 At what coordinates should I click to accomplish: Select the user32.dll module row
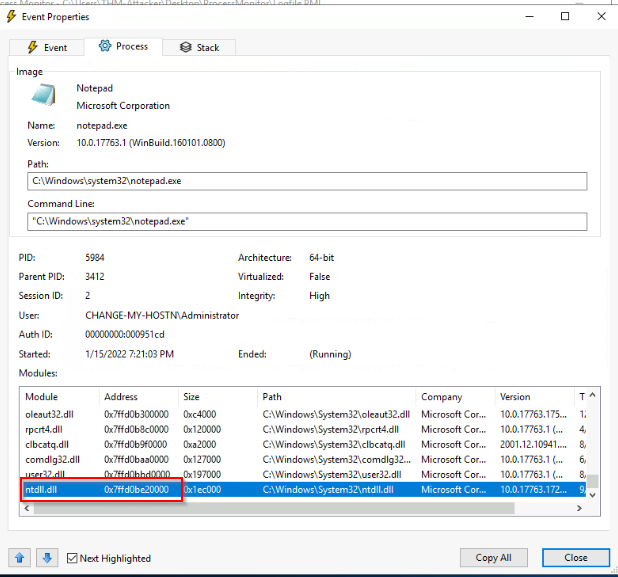pyautogui.click(x=303, y=474)
